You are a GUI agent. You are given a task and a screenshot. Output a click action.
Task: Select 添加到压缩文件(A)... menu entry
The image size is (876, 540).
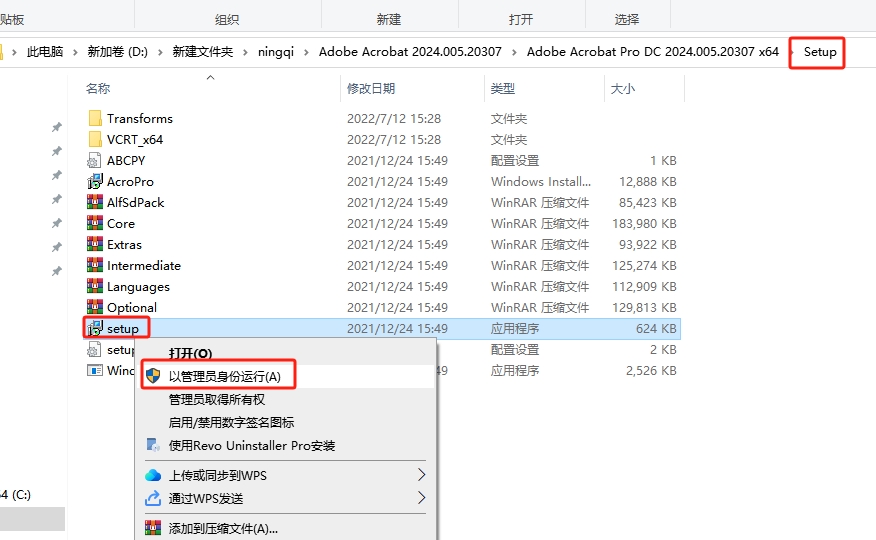[x=223, y=528]
